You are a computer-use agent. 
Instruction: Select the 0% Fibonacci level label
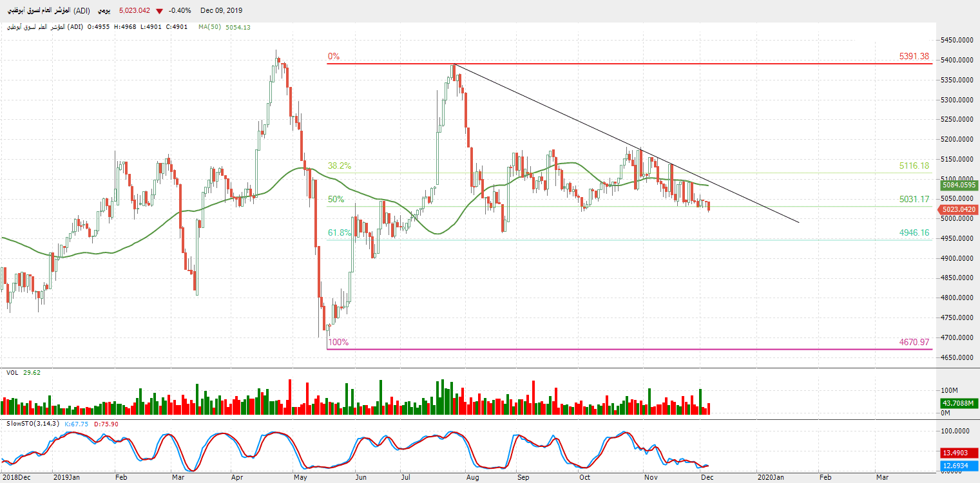(x=334, y=57)
